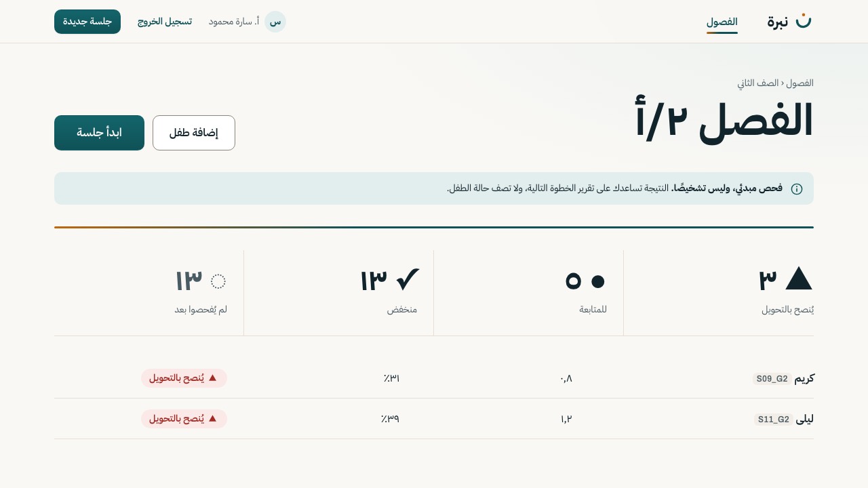Click ليلى's score ١٫٢
Image resolution: width=868 pixels, height=488 pixels.
pyautogui.click(x=566, y=419)
